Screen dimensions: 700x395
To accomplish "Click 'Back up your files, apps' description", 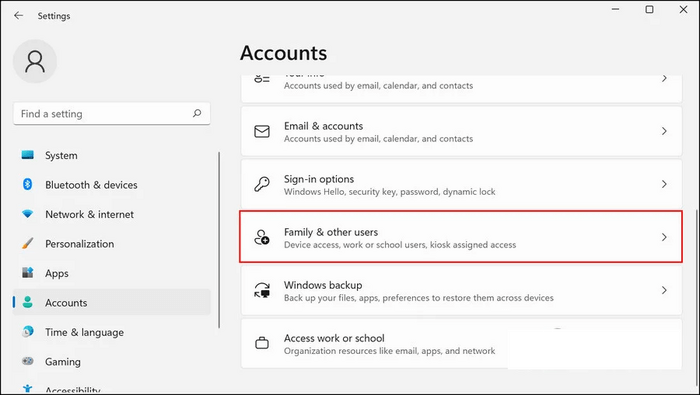I will click(418, 298).
